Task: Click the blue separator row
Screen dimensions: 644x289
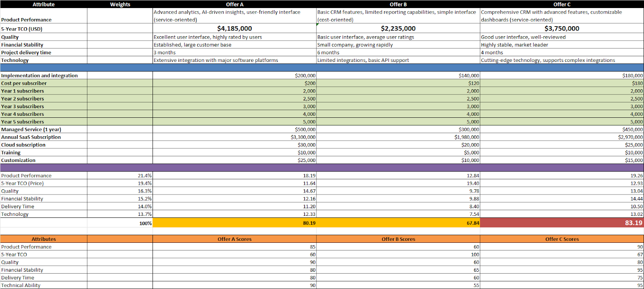Action: point(322,68)
